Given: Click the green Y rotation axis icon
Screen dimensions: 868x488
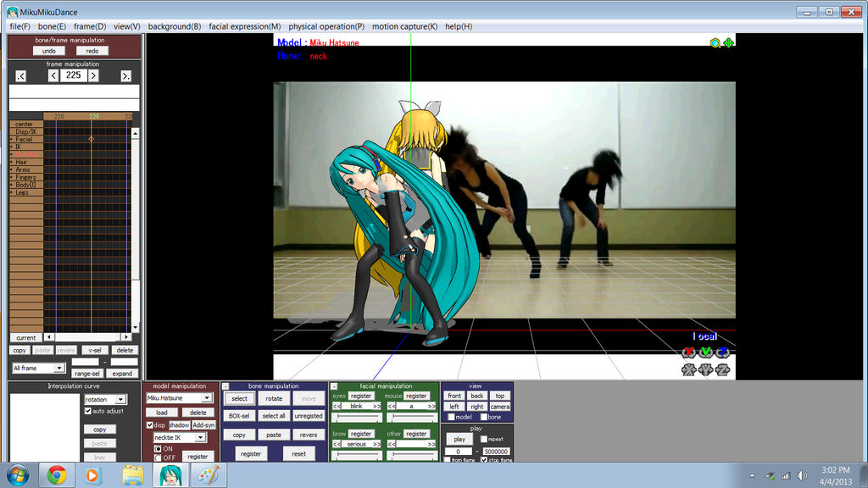Looking at the screenshot, I should (x=705, y=352).
